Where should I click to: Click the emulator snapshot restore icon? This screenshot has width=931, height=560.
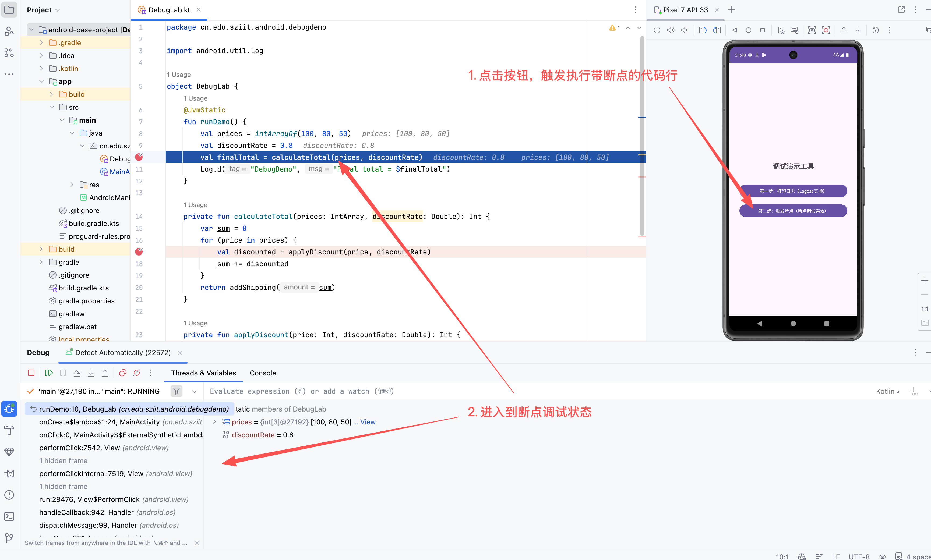tap(876, 30)
